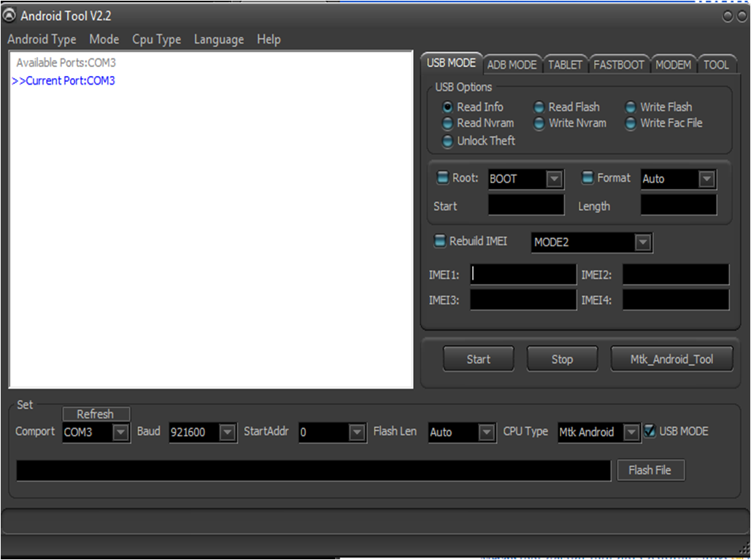Focus the IMEI1 input field
This screenshot has height=560, width=751.
click(523, 275)
